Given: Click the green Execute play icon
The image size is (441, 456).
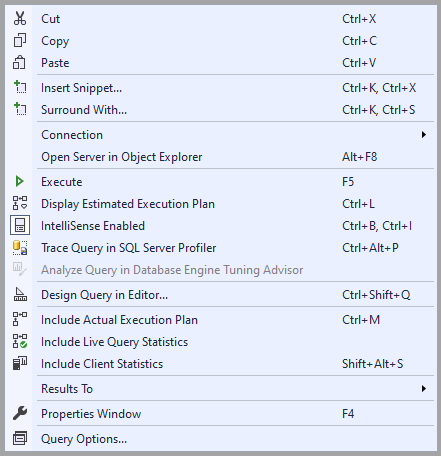Looking at the screenshot, I should (20, 182).
